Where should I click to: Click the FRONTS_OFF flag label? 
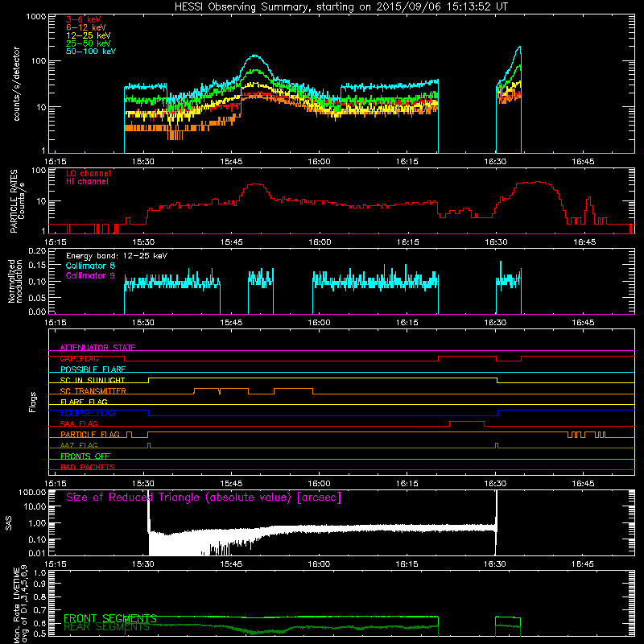coord(85,456)
